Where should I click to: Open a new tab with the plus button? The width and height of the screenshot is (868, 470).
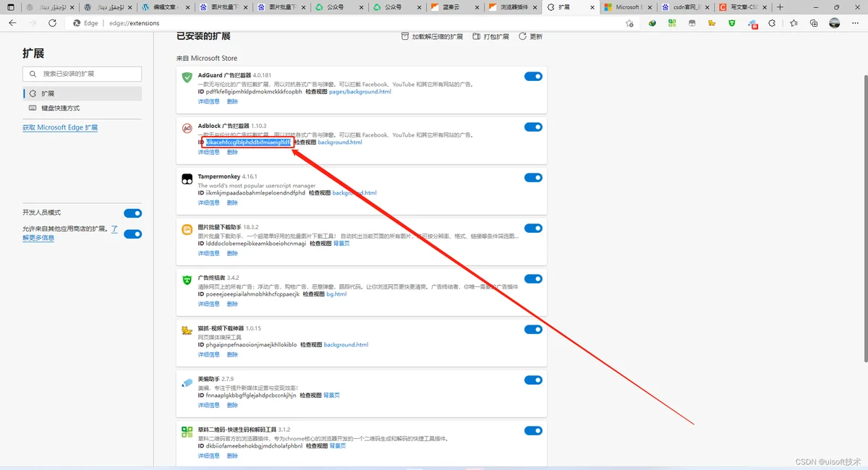(x=780, y=7)
